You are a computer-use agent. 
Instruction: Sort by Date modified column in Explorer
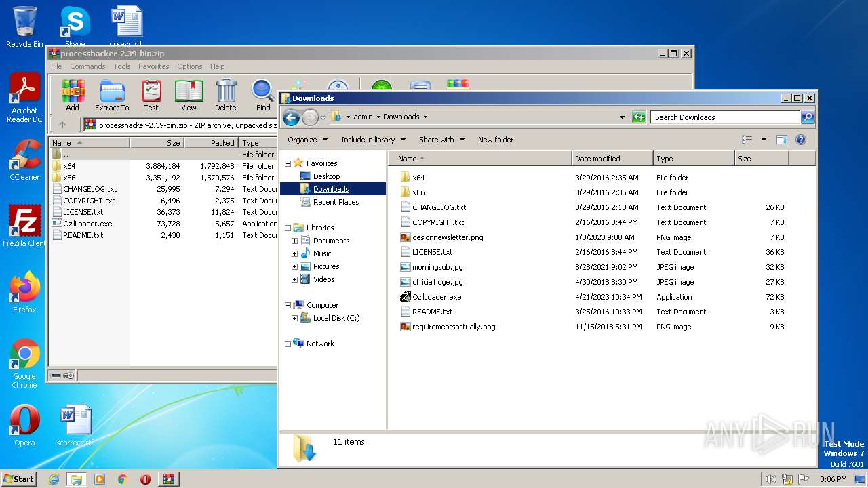(613, 159)
